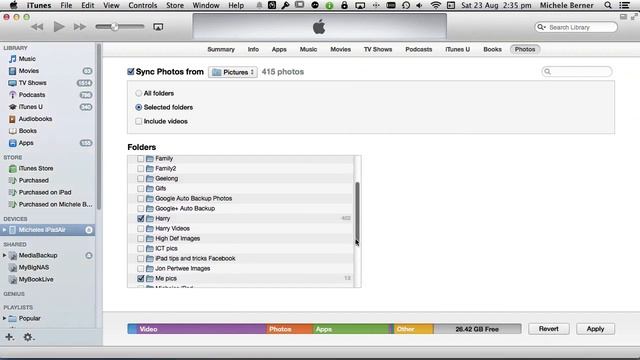Open the Controls menu

(x=142, y=5)
